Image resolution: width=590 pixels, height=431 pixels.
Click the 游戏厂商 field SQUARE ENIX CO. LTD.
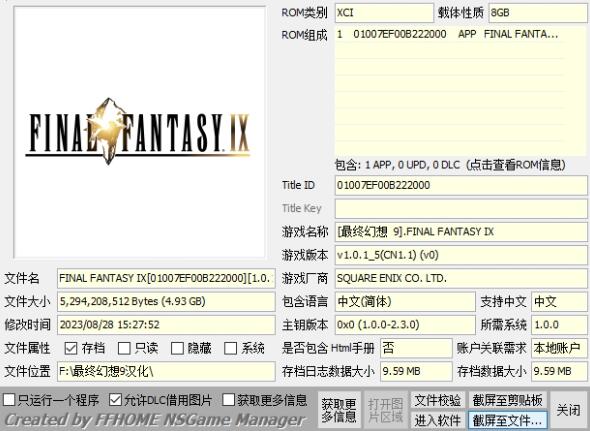tap(461, 278)
